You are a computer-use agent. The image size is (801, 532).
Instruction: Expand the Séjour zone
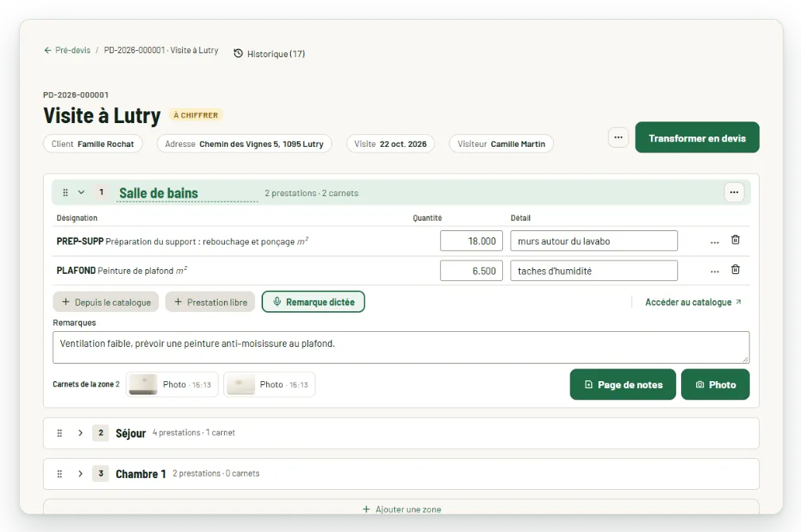(x=80, y=433)
